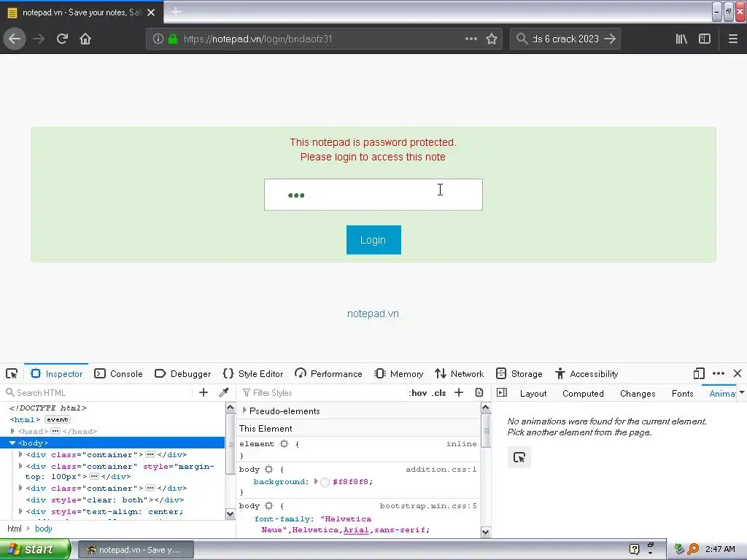Expand the head node
The image size is (747, 560).
tap(12, 431)
